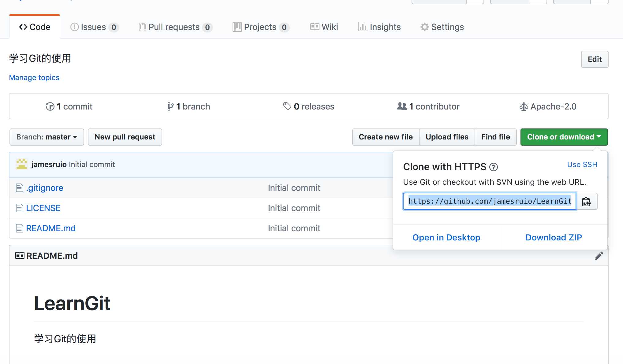Image resolution: width=623 pixels, height=364 pixels.
Task: Open LICENSE row's Initial commit message
Action: (x=294, y=208)
